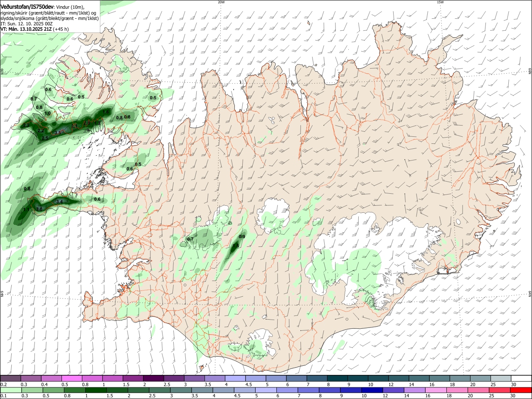
Task: Click the 0.1 label on the lower legend
Action: click(x=3, y=396)
